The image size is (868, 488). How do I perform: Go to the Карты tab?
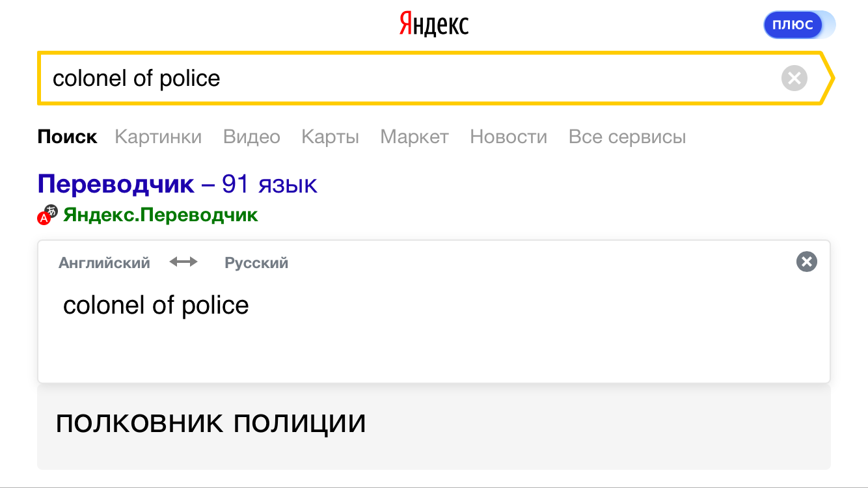tap(330, 137)
